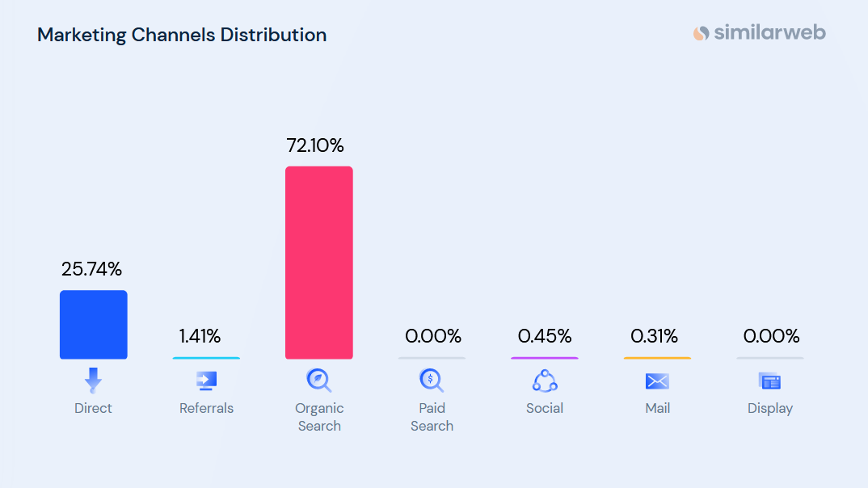Click the Marketing Channels Distribution title
Image resolution: width=868 pixels, height=488 pixels.
tap(182, 36)
